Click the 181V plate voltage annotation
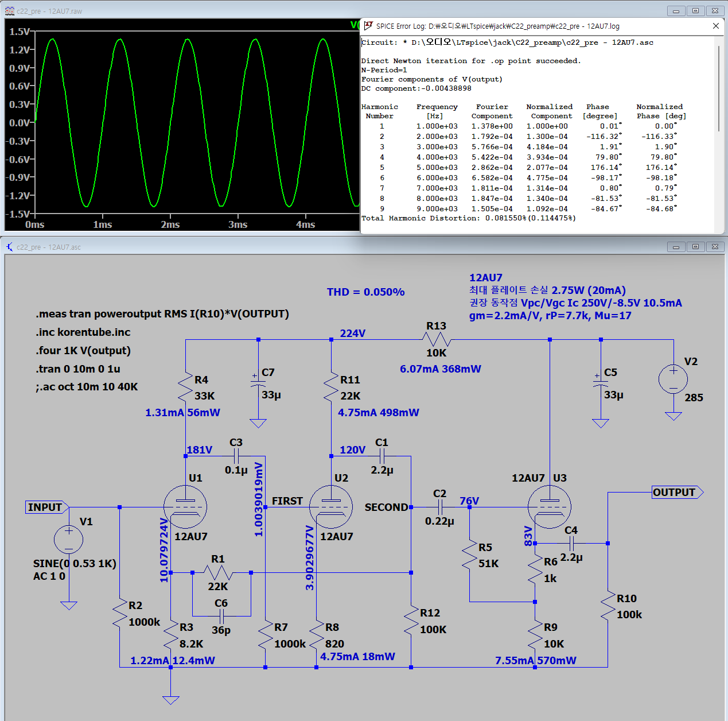 200,450
